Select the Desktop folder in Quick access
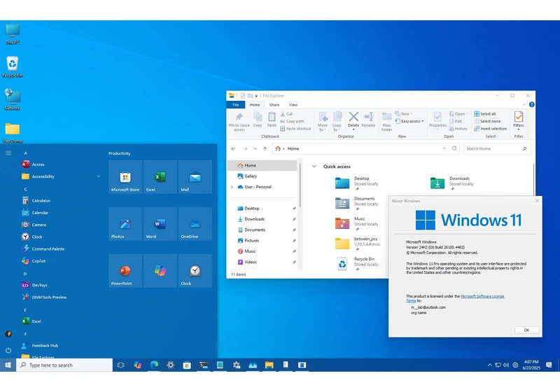Viewport: 560px width, 392px height. [356, 183]
